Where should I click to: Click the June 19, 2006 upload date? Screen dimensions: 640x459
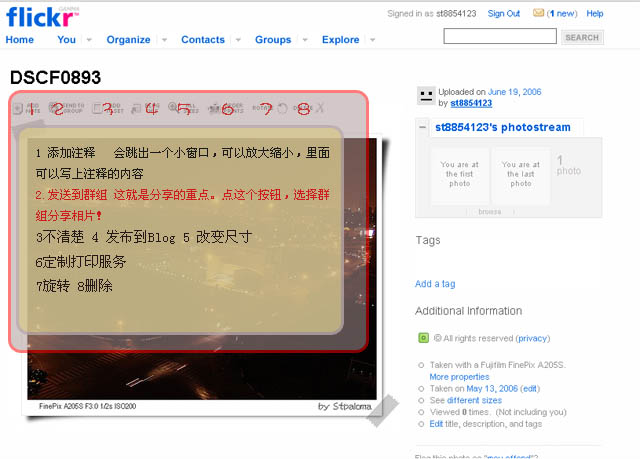[514, 92]
